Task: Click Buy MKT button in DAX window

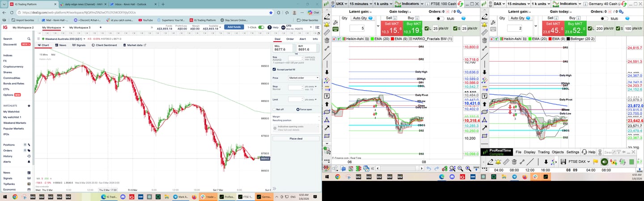Action: (576, 28)
